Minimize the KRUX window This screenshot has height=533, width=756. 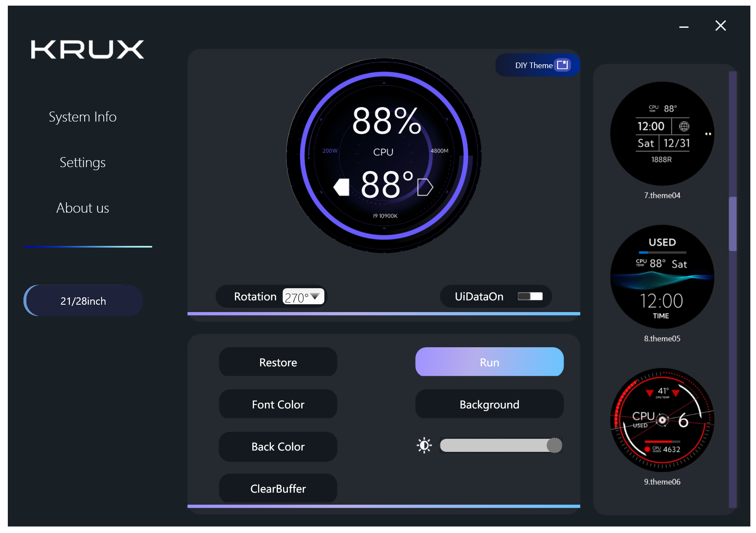point(683,26)
